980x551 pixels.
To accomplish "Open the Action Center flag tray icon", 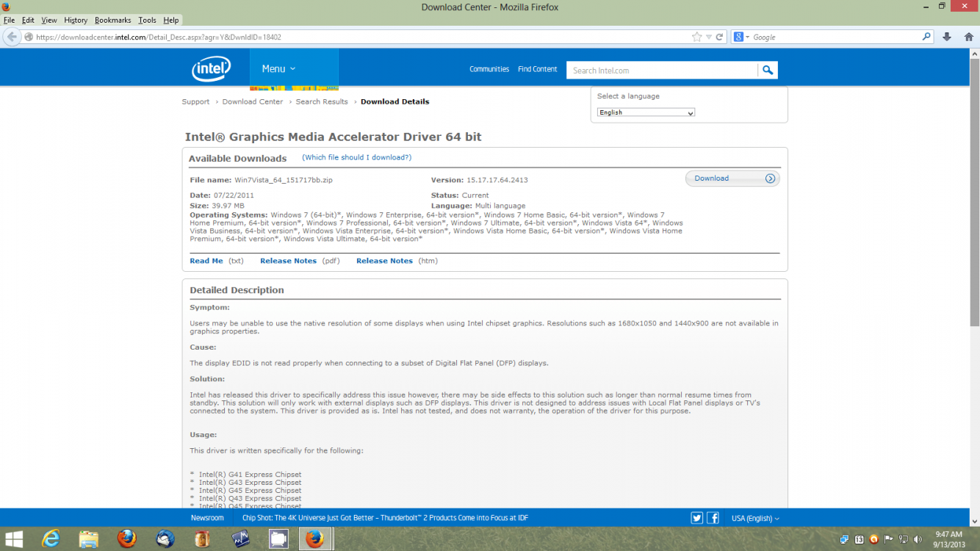I will tap(889, 539).
